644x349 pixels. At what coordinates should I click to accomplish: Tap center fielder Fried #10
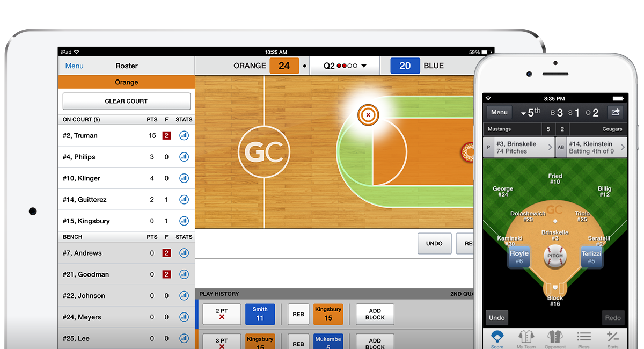[x=555, y=179]
